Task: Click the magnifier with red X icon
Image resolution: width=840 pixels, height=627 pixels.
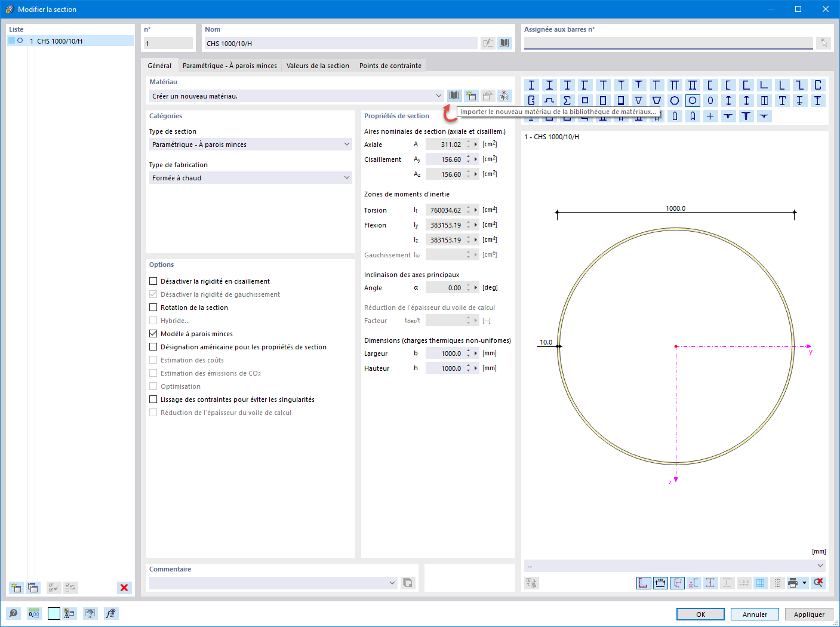Action: click(818, 583)
